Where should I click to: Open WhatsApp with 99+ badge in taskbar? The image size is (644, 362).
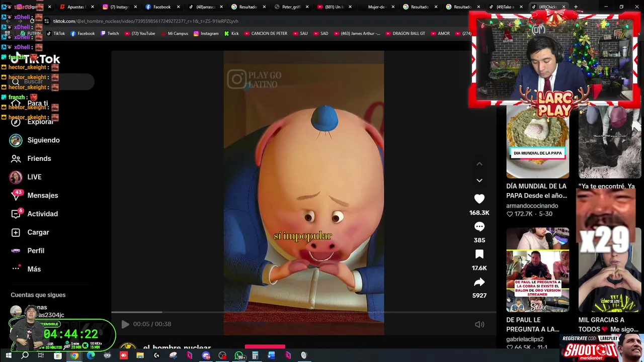(x=240, y=356)
